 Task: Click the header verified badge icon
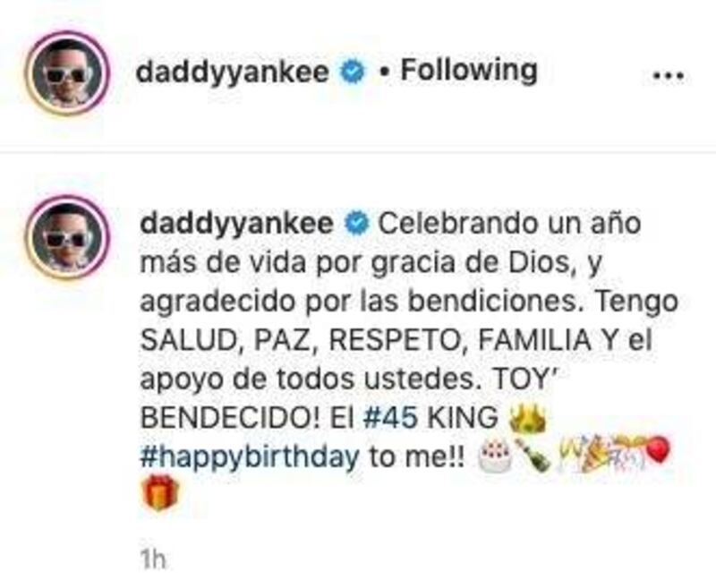351,72
